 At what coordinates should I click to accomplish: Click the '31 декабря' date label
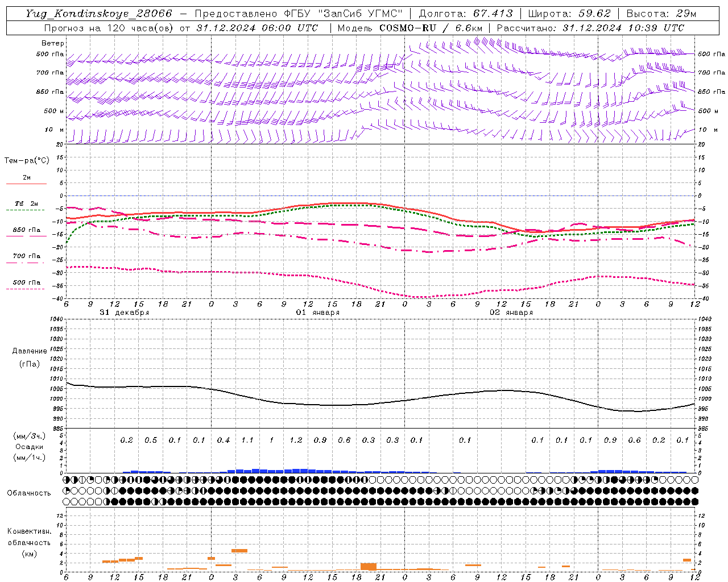tap(125, 313)
